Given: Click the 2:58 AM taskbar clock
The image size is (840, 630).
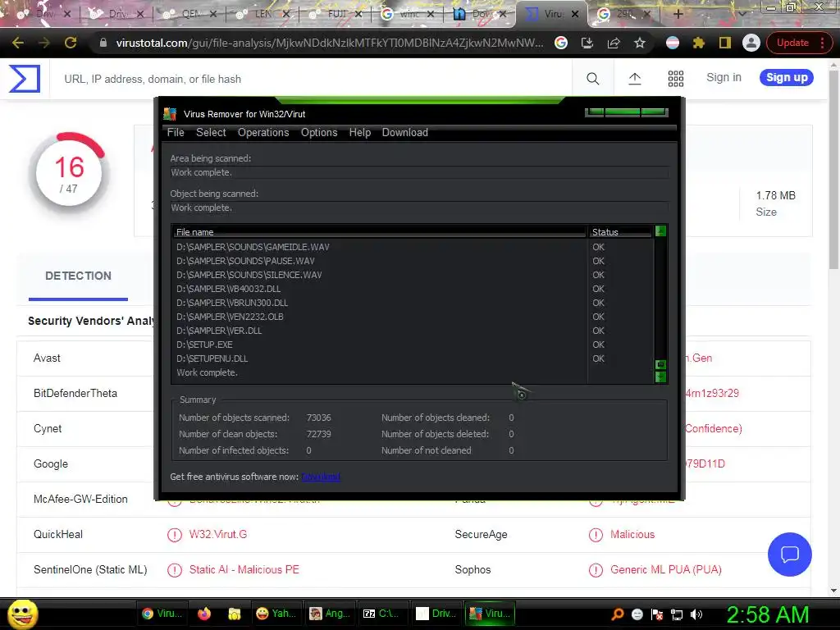Looking at the screenshot, I should click(x=767, y=614).
